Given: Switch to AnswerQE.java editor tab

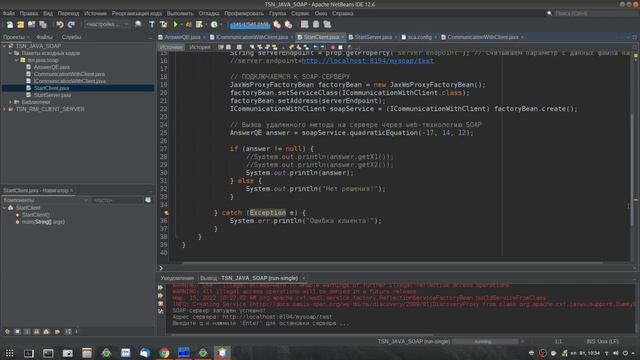Looking at the screenshot, I should (182, 37).
